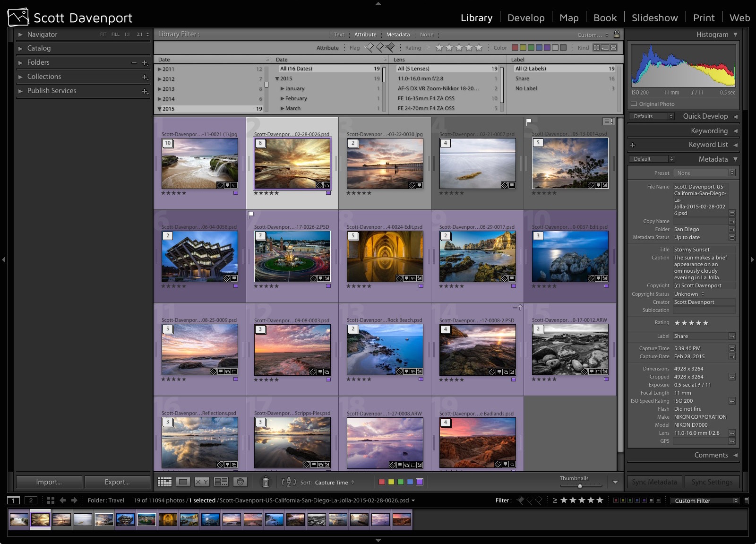Click filter switch at filmstrip right end
This screenshot has width=756, height=544.
[746, 500]
